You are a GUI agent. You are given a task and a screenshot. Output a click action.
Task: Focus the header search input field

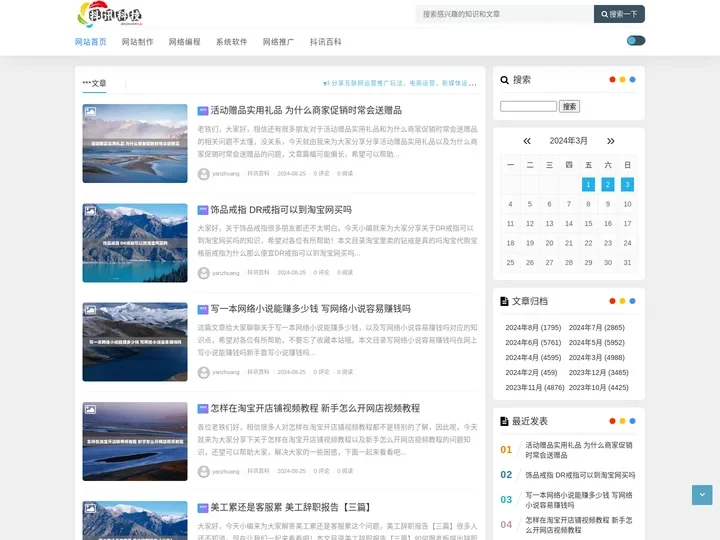pyautogui.click(x=505, y=14)
